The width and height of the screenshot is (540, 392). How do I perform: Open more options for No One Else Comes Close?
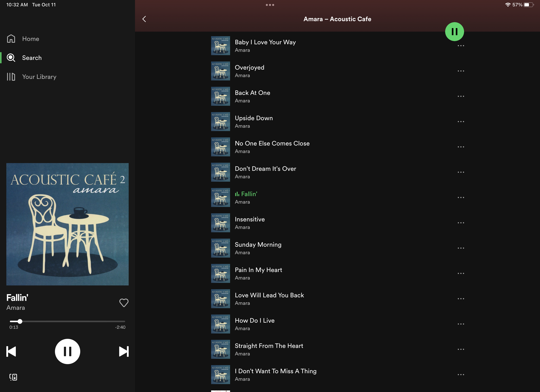click(461, 147)
